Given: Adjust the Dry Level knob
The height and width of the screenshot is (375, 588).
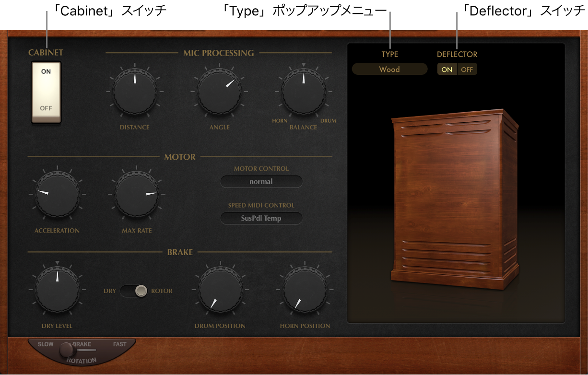Looking at the screenshot, I should (57, 290).
